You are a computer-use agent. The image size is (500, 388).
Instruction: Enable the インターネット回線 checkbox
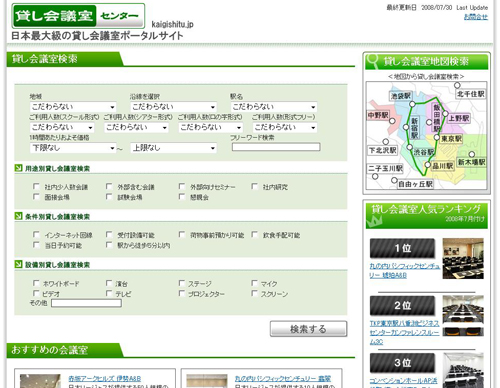[x=36, y=234]
